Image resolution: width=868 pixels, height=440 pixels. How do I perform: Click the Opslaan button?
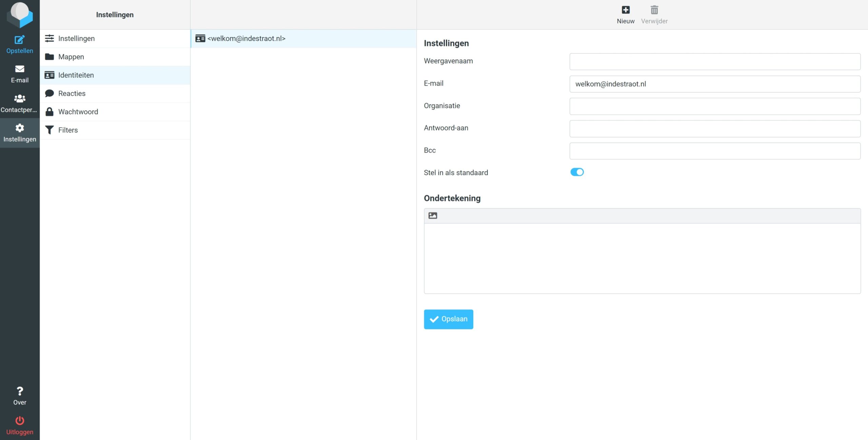(448, 319)
